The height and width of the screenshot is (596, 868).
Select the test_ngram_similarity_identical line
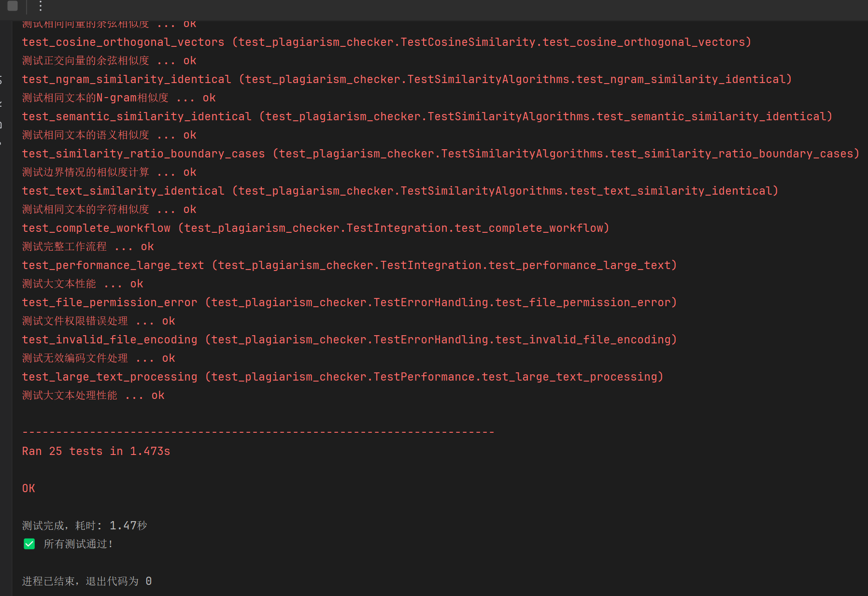click(407, 79)
